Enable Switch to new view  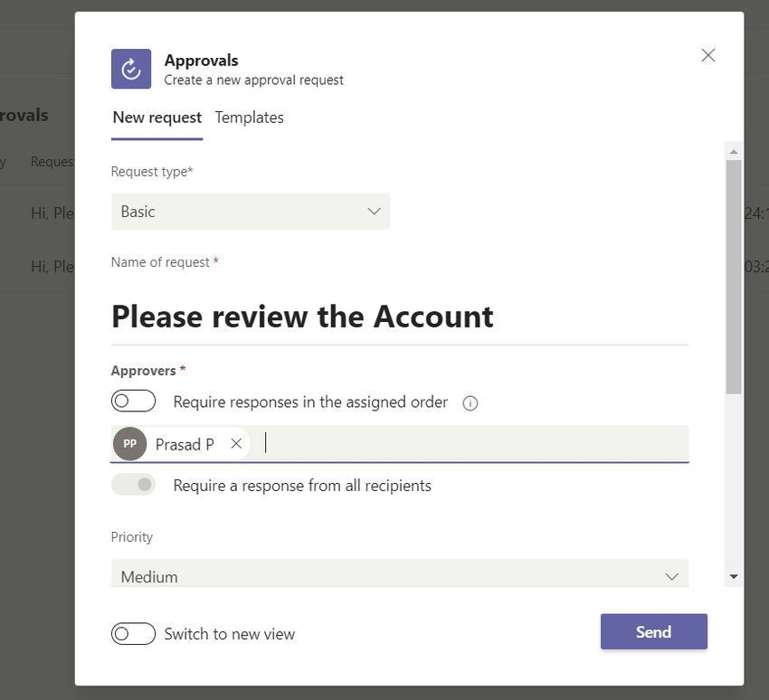point(133,634)
